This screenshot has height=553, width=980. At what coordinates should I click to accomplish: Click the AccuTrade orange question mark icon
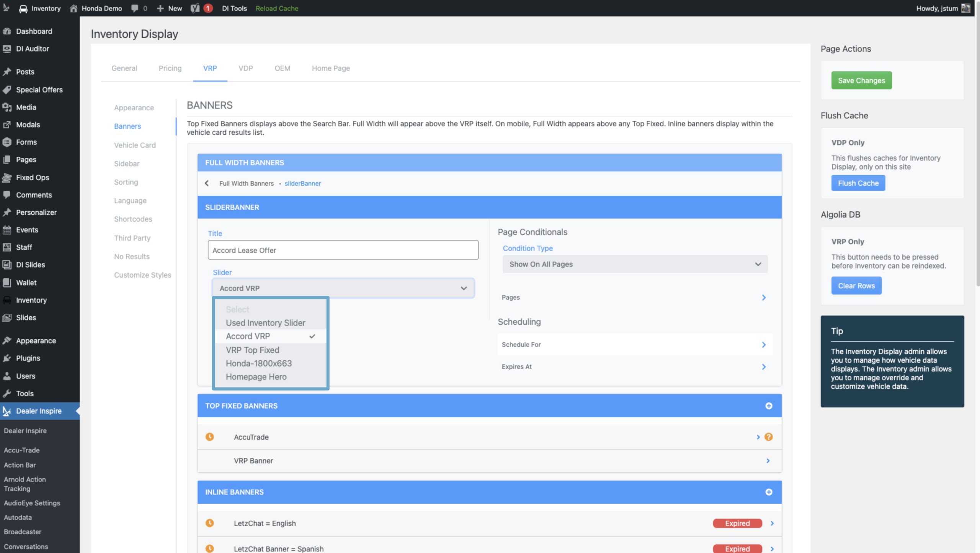[x=769, y=437]
